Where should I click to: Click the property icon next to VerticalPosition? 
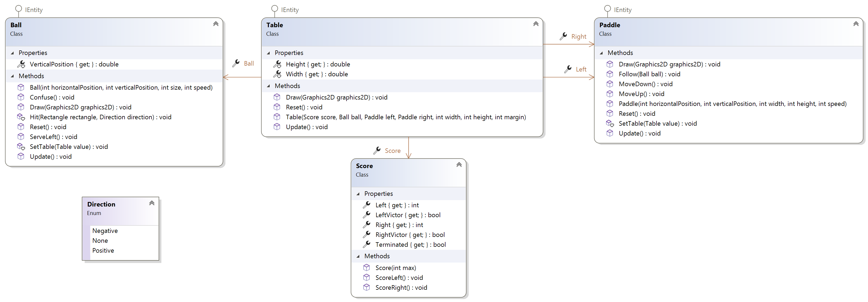click(21, 64)
